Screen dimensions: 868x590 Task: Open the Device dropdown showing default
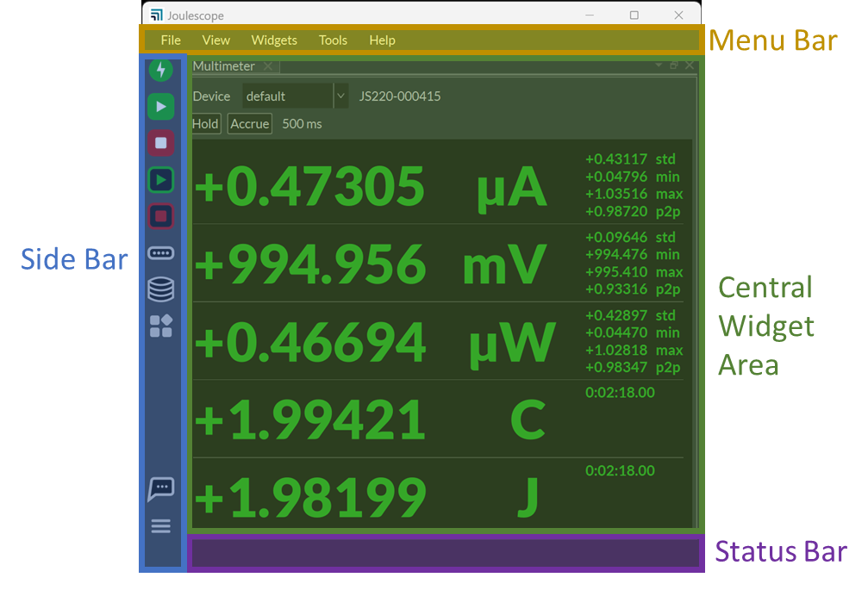tap(295, 96)
